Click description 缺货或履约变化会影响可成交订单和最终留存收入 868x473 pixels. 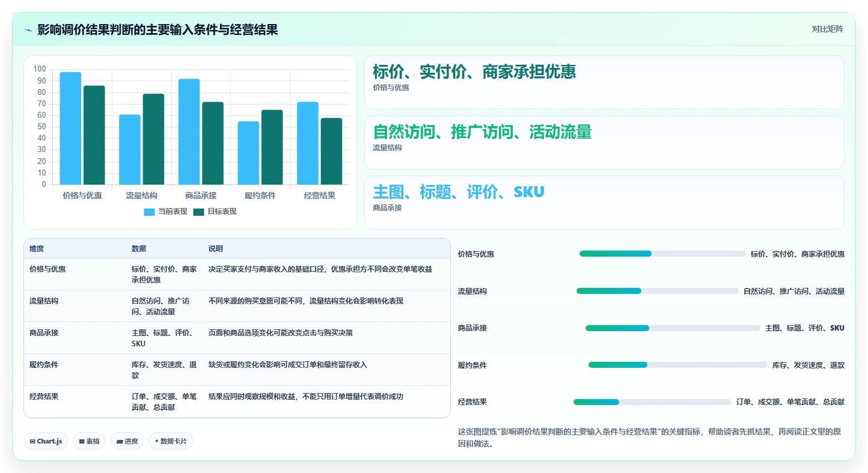click(288, 365)
